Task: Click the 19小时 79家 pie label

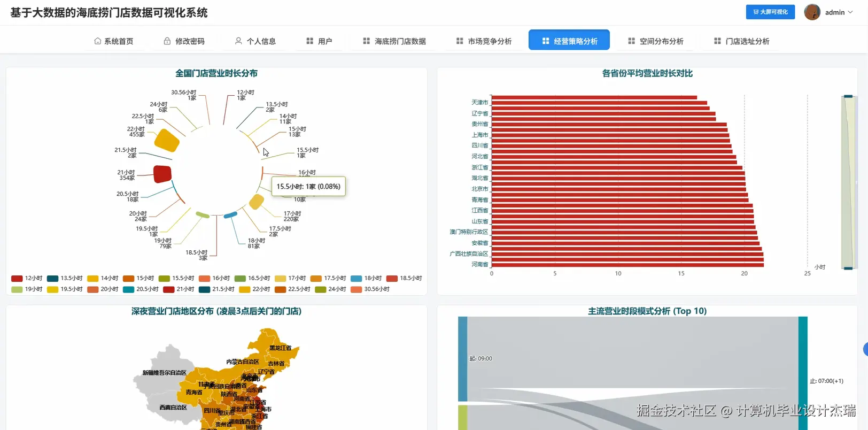Action: click(163, 243)
